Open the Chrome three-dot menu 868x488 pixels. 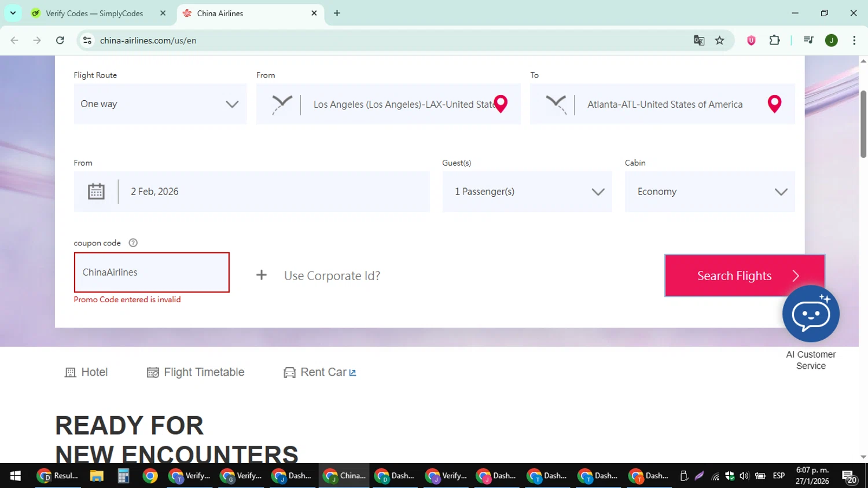click(x=854, y=41)
